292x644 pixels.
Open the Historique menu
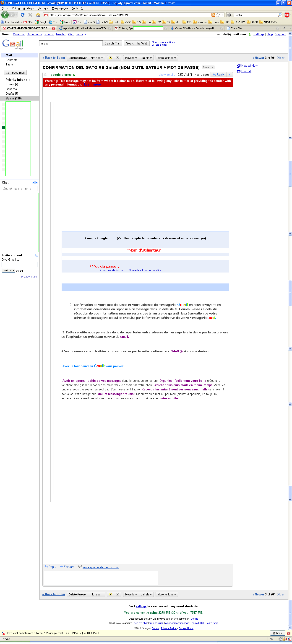click(43, 8)
